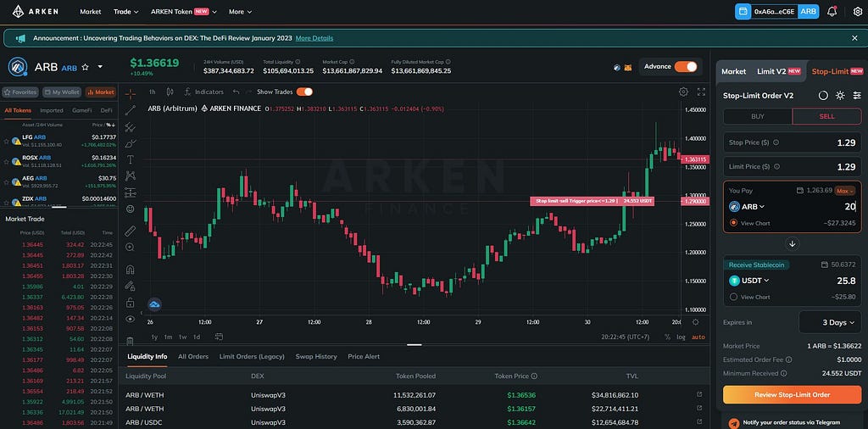Select the crosshair cursor tool
The width and height of the screenshot is (868, 429).
[130, 93]
